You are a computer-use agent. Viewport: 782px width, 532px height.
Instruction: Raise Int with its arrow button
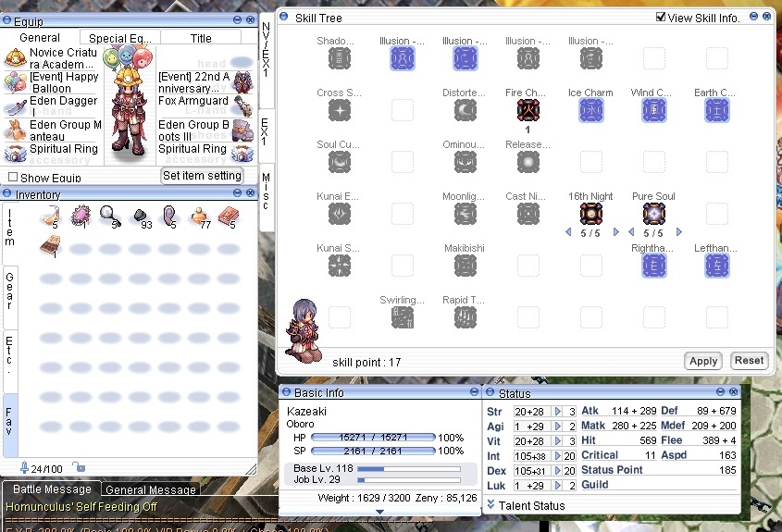(558, 456)
